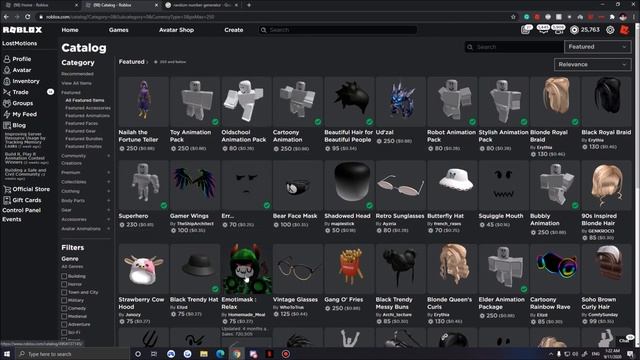Screen dimensions: 640x360
Task: Open the Games navigation item
Action: (x=118, y=30)
